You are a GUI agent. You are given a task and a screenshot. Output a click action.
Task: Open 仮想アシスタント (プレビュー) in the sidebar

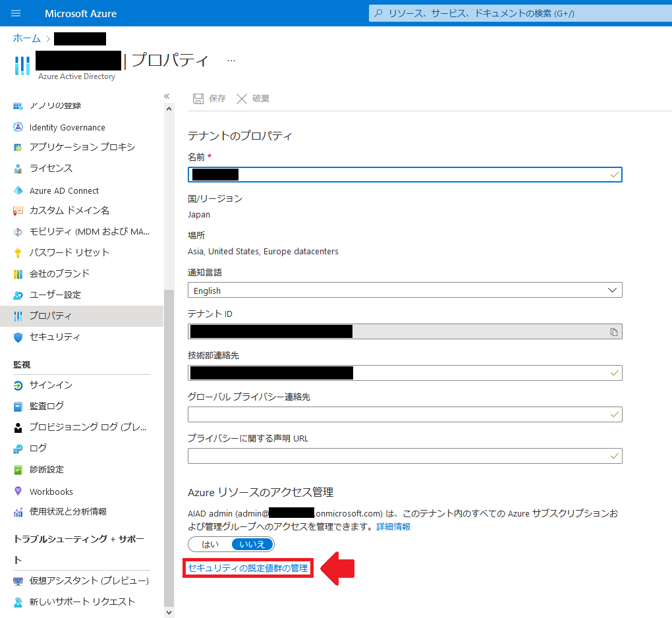pos(89,580)
